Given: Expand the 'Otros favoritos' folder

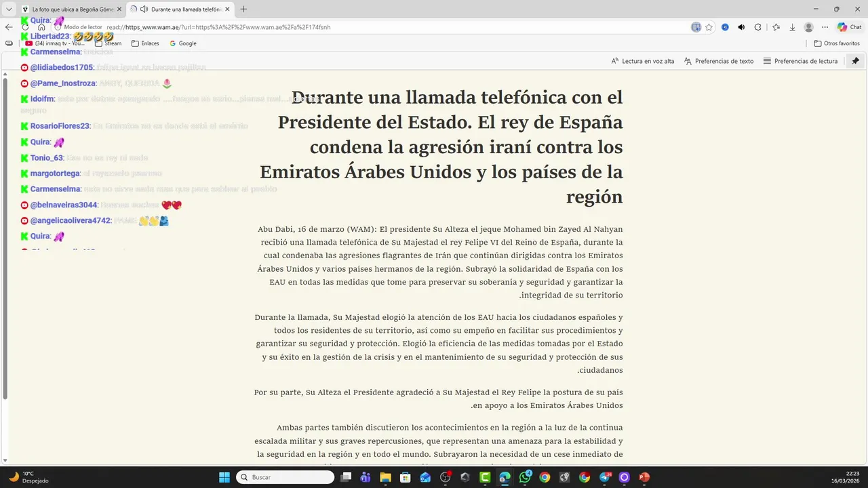Looking at the screenshot, I should coord(837,43).
